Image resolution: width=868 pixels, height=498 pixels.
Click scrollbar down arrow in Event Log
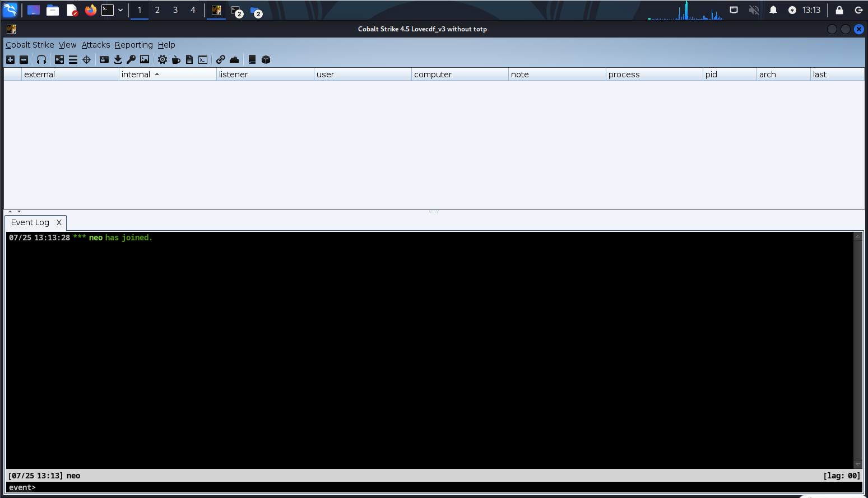(857, 464)
